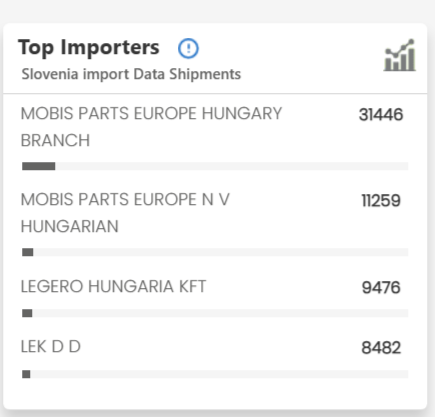Click empty track of LEK D D bar
435x417 pixels.
tap(219, 374)
